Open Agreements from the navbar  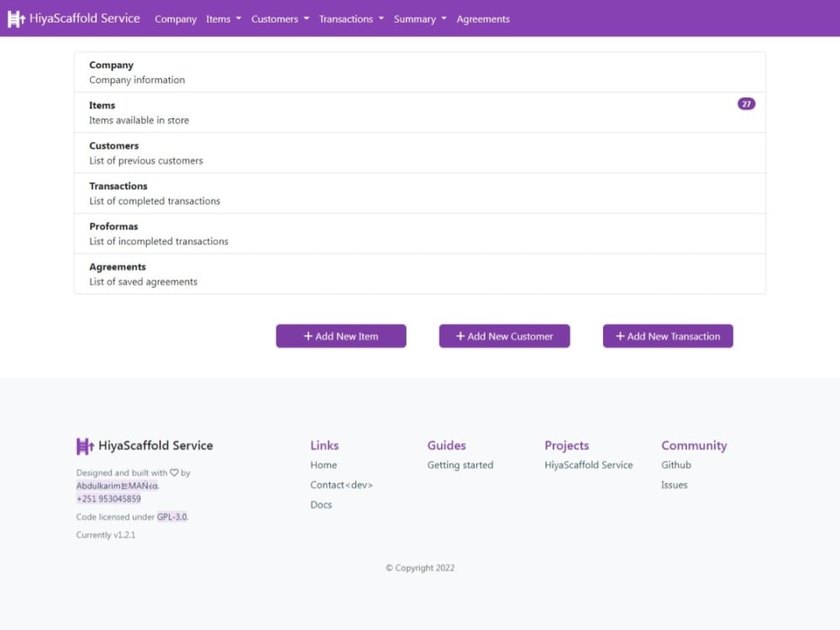[x=483, y=18]
